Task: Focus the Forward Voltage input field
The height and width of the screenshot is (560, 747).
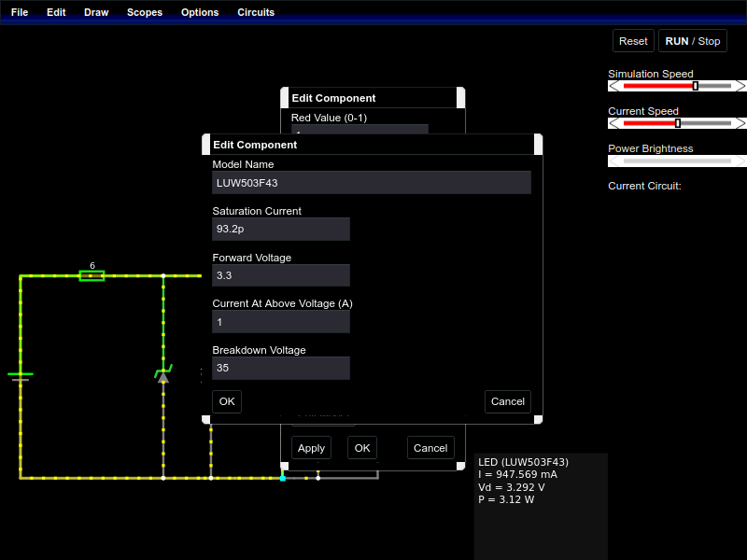Action: (x=281, y=275)
